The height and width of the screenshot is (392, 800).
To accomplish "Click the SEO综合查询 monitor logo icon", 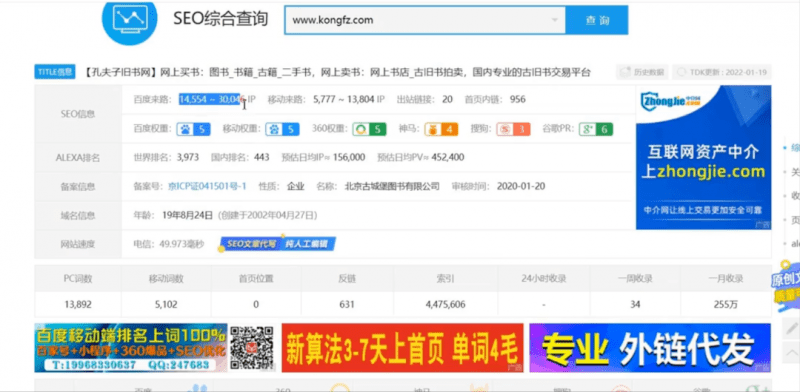I will tap(129, 20).
